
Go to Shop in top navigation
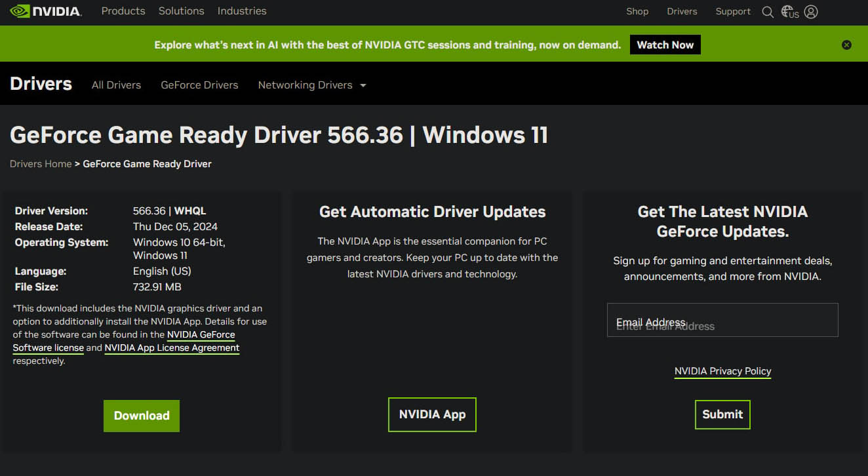coord(637,11)
